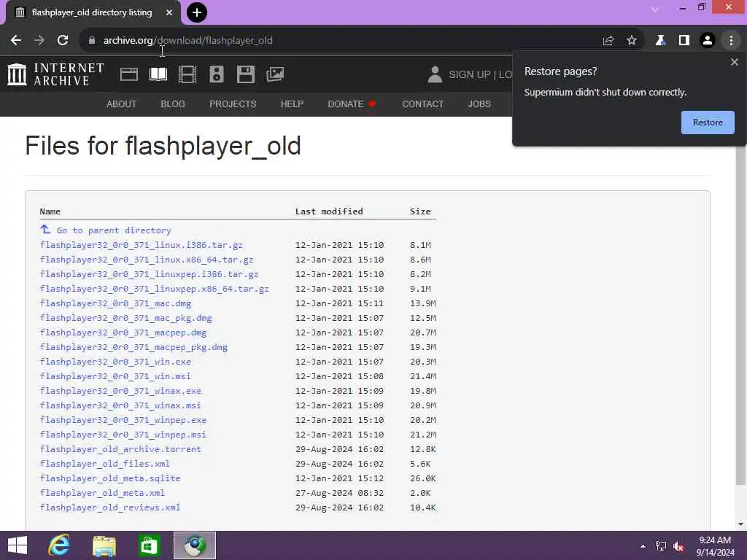Click the SIGN UP link
Viewport: 747px width, 560px height.
(x=470, y=75)
